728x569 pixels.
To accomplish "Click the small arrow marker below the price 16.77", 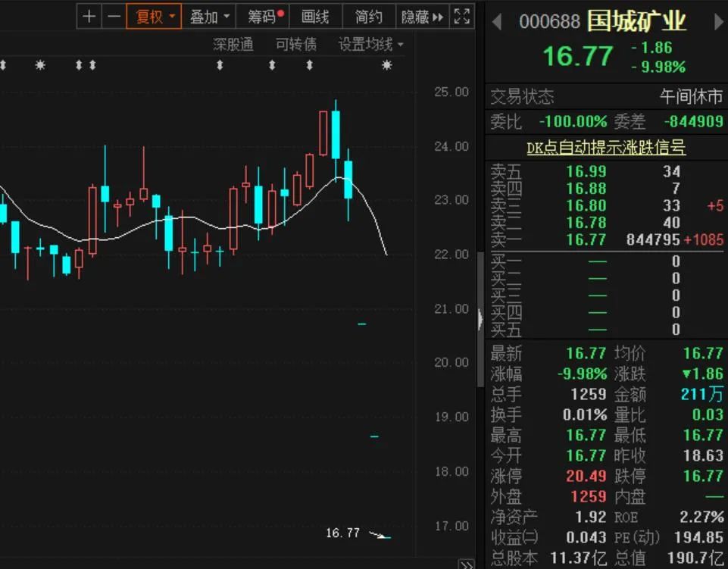I will (x=378, y=535).
